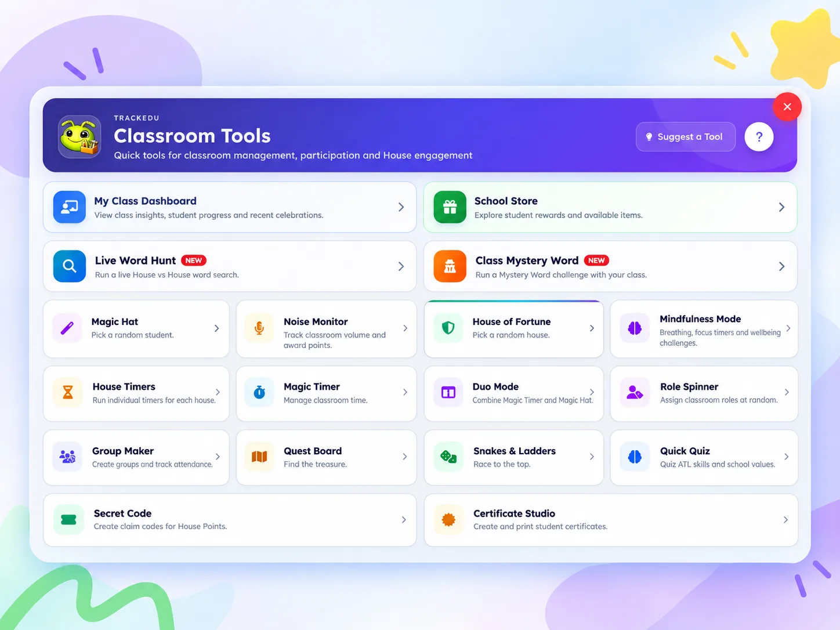The height and width of the screenshot is (630, 840).
Task: Open the Duo Mode title
Action: pos(495,387)
